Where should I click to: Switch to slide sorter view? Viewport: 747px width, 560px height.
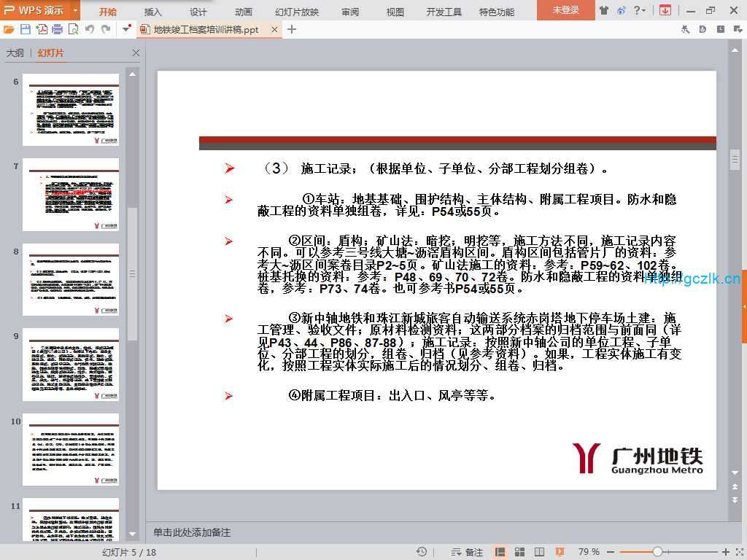(520, 552)
